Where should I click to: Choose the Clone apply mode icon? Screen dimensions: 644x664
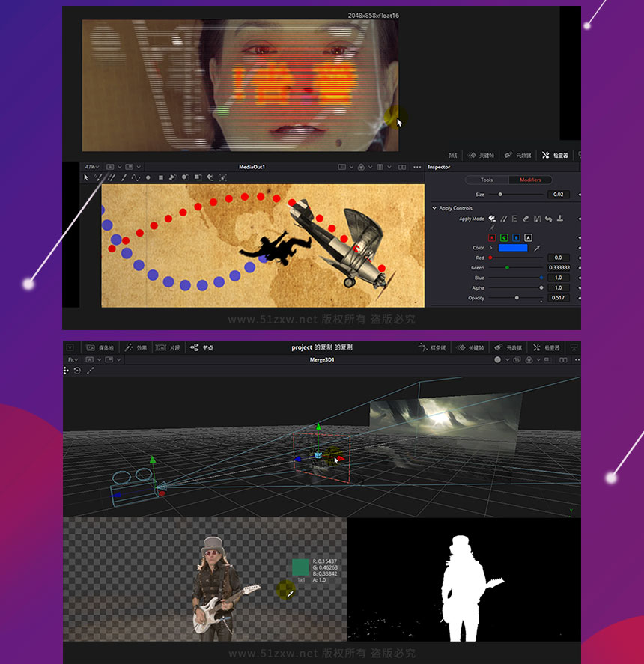coord(504,219)
